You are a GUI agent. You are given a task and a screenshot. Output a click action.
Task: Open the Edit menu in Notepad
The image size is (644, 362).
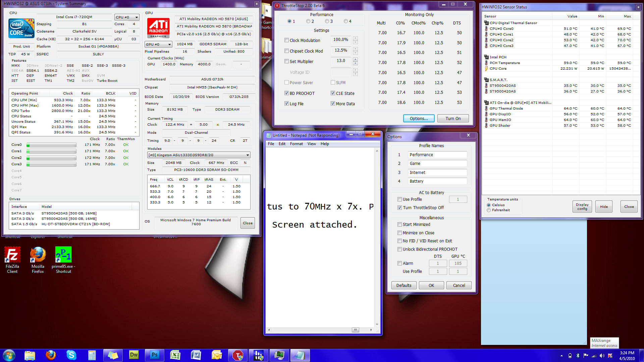pos(282,144)
